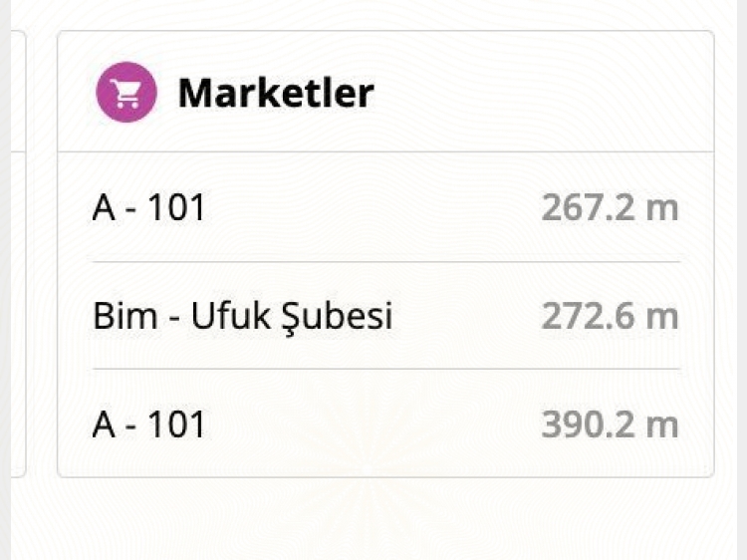Click the Marketler section heading
Image resolution: width=747 pixels, height=560 pixels.
pyautogui.click(x=276, y=93)
